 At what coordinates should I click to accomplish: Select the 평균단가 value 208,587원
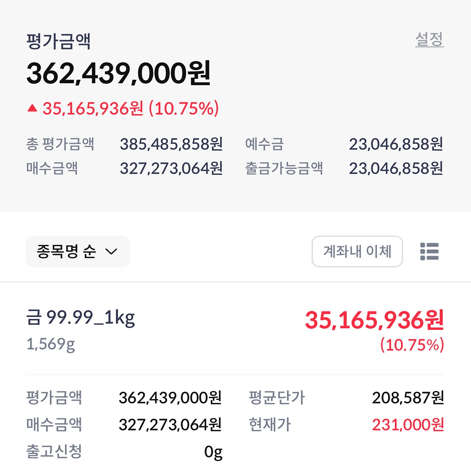click(x=408, y=398)
